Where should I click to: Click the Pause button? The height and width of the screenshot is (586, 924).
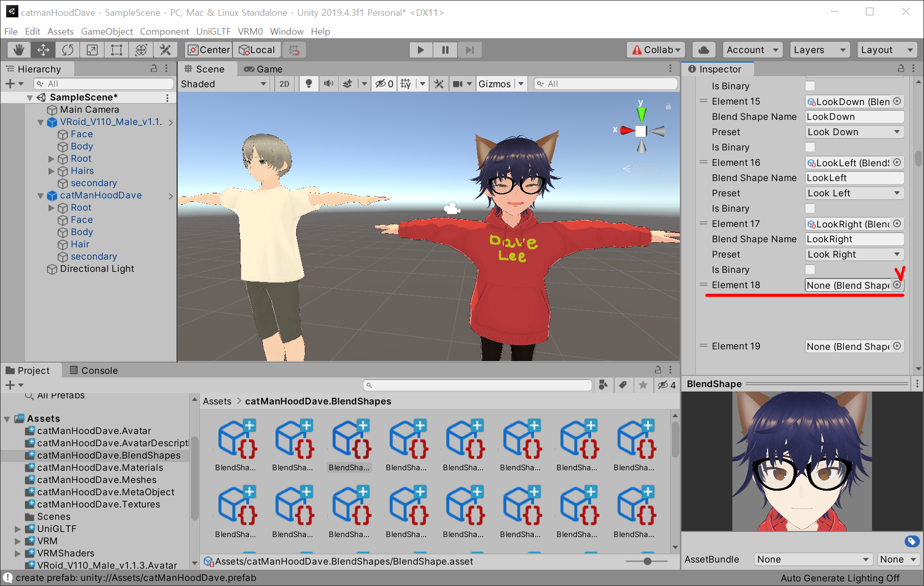[x=445, y=49]
